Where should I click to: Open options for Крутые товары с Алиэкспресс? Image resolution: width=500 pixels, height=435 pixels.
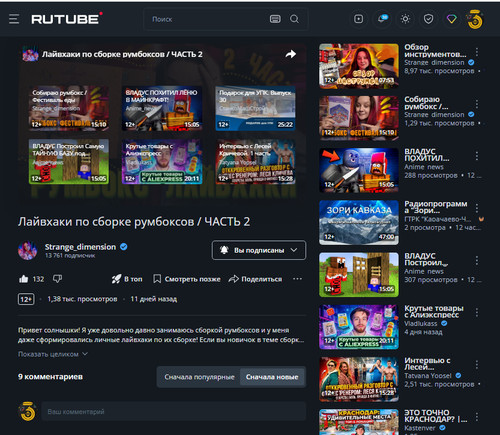pos(477,312)
